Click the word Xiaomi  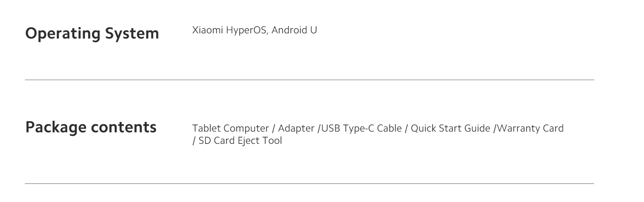click(x=207, y=30)
